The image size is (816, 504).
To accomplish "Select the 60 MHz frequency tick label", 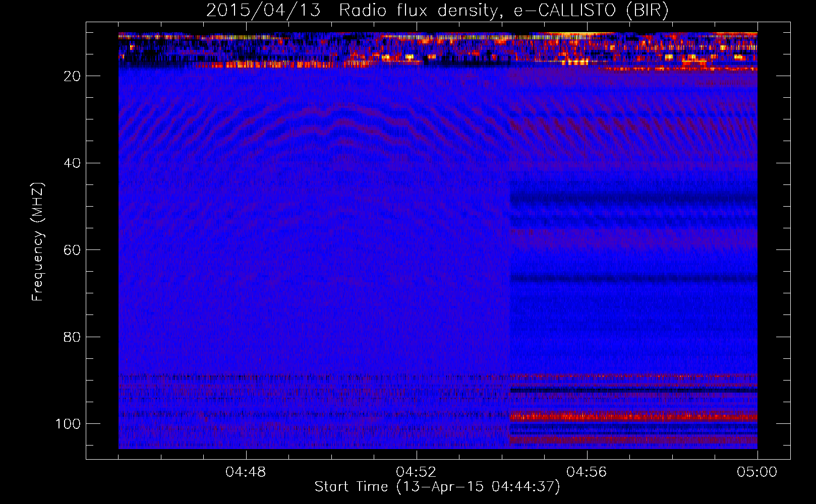I will 73,250.
